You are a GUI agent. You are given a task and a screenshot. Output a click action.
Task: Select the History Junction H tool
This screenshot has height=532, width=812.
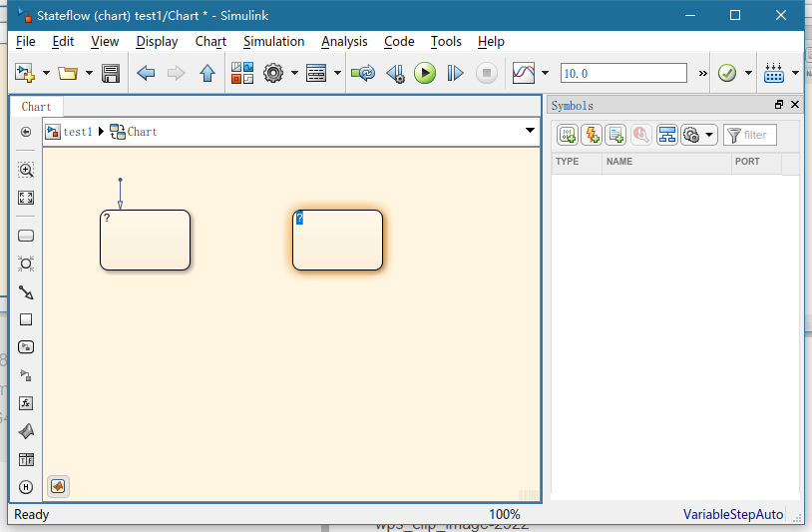26,487
